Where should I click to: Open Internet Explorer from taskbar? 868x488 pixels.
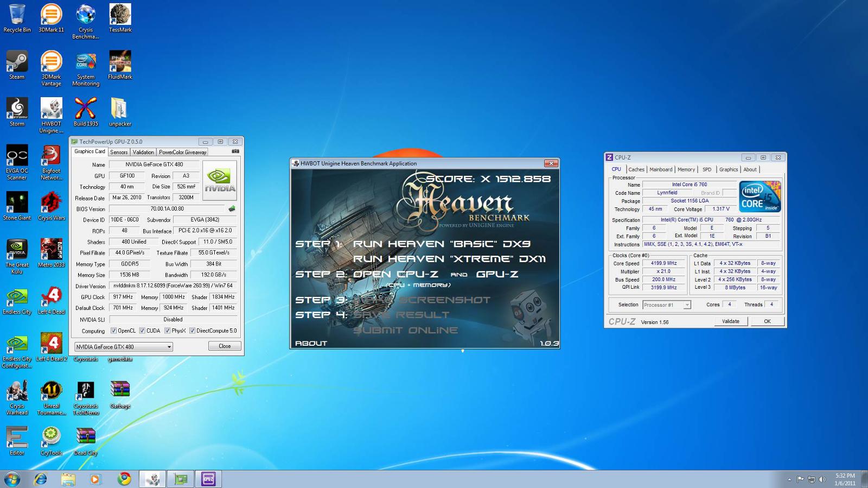[41, 479]
